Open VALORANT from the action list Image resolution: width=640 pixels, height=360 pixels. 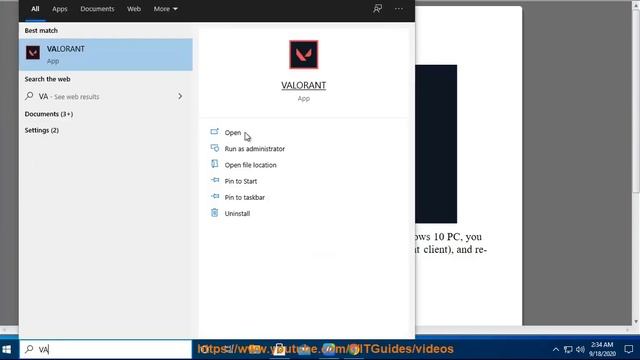click(x=233, y=133)
